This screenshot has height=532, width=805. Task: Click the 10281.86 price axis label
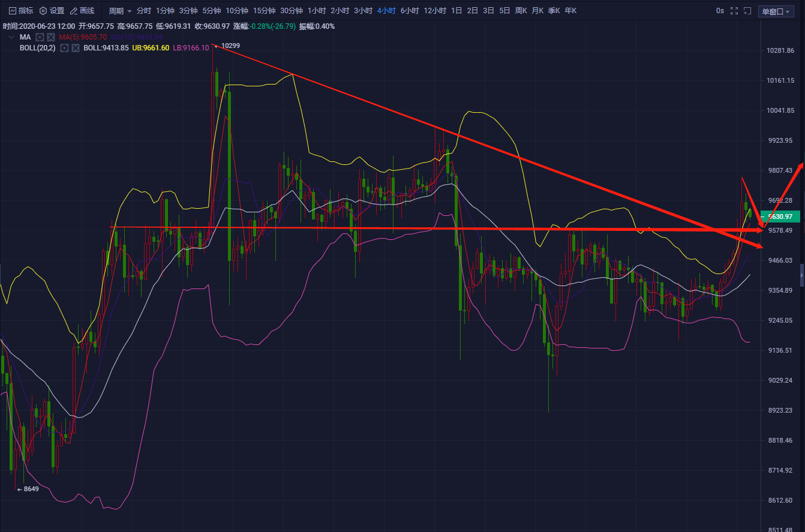click(x=780, y=50)
